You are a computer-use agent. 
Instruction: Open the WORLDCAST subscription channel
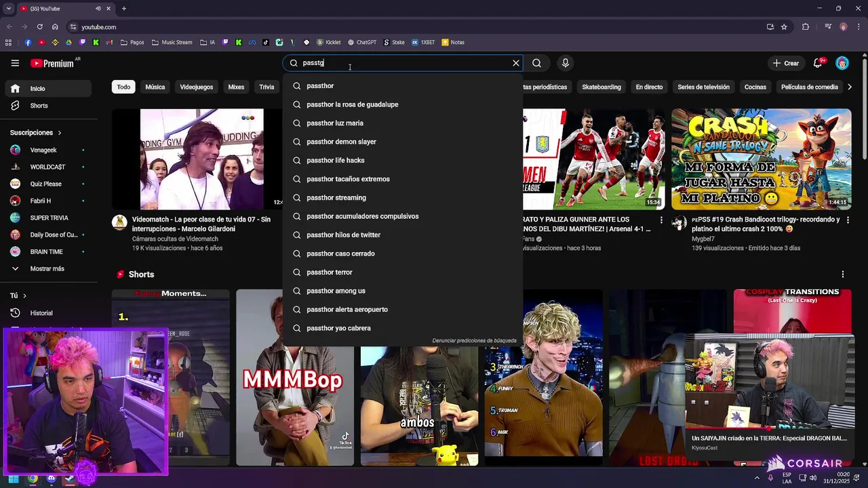[x=47, y=167]
